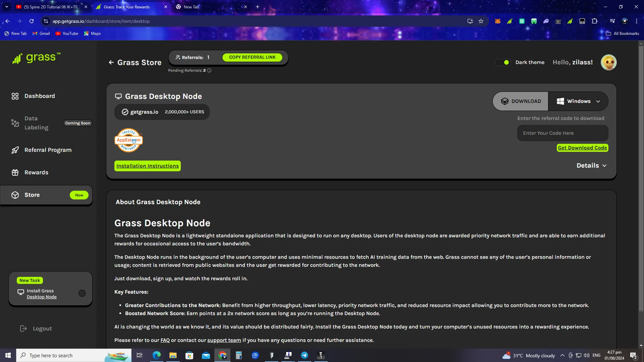The height and width of the screenshot is (362, 644).
Task: Open the notification center icon
Action: click(x=633, y=355)
